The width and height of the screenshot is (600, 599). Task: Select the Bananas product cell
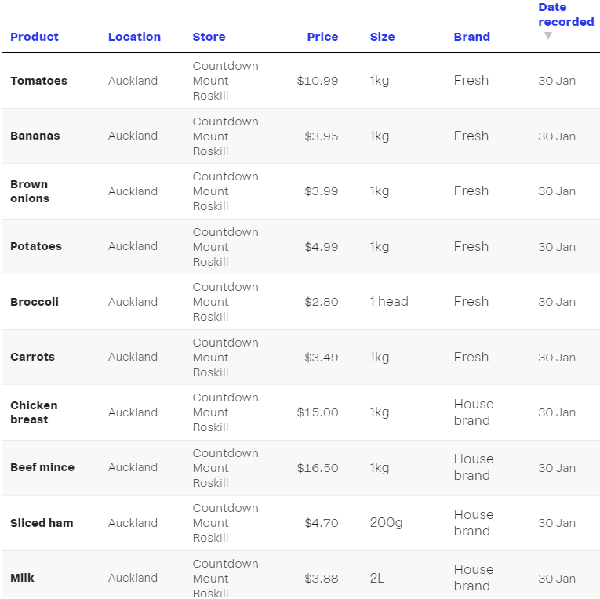35,136
